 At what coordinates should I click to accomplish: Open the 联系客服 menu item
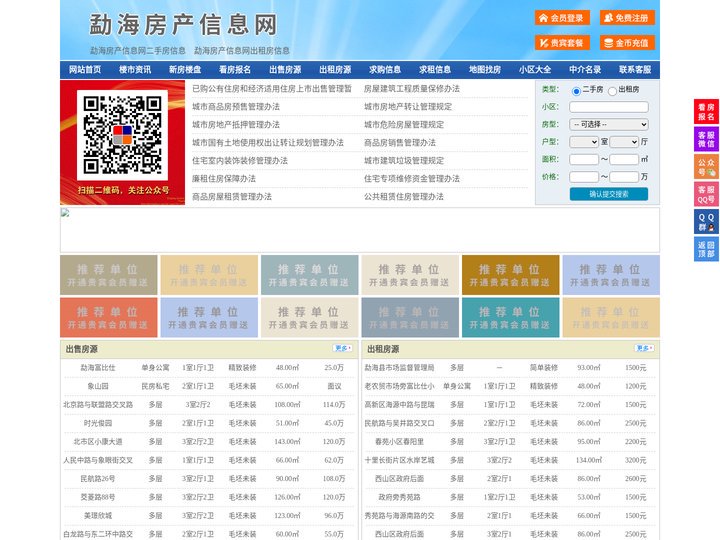[x=635, y=70]
